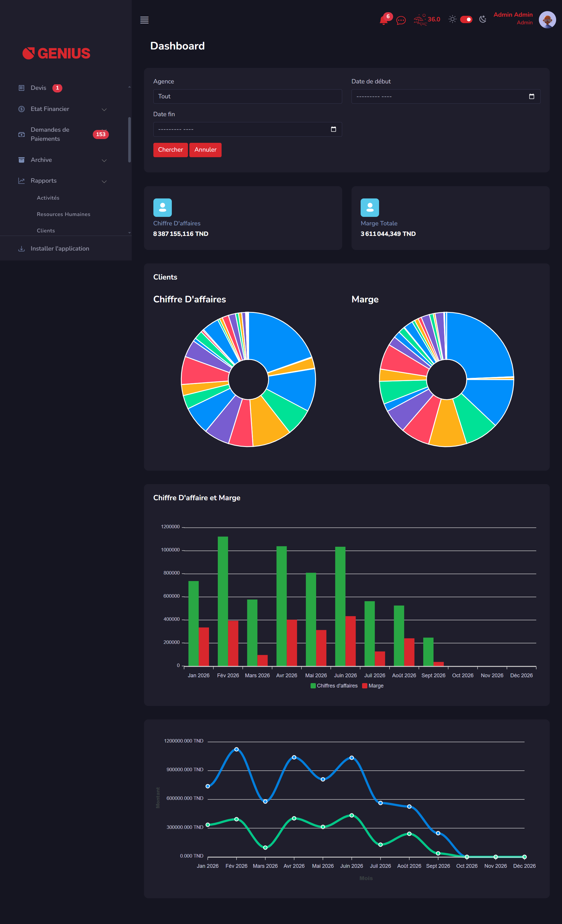Open the hamburger menu icon
This screenshot has height=924, width=562.
click(x=144, y=20)
